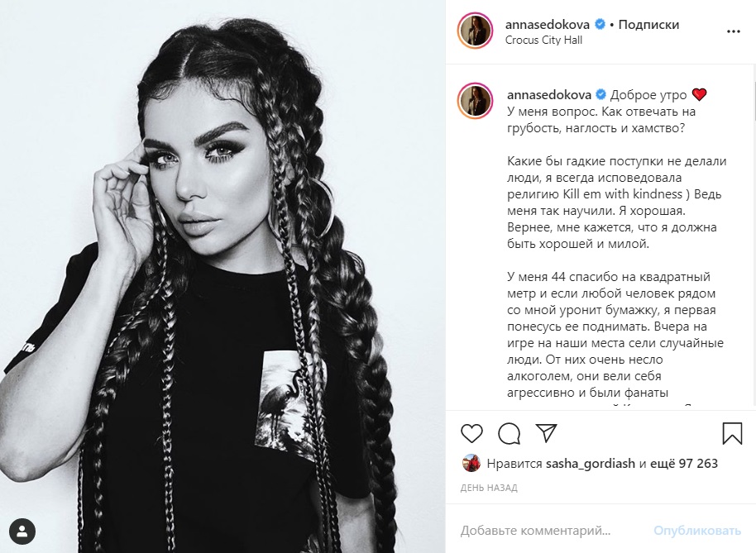Open comments via the speech bubble icon
Image resolution: width=756 pixels, height=553 pixels.
coord(510,433)
